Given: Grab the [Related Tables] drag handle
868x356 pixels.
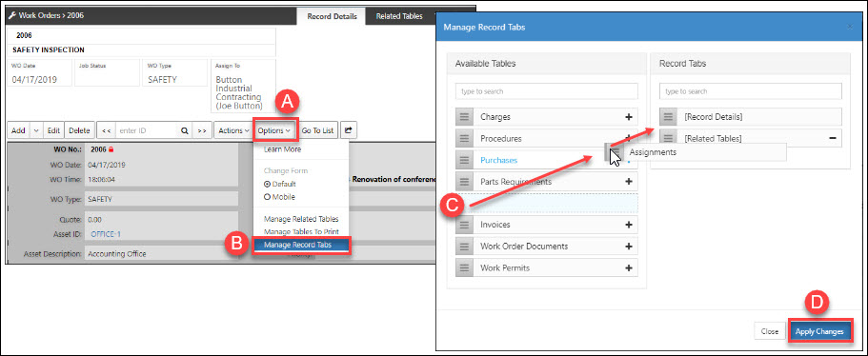Looking at the screenshot, I should point(668,139).
